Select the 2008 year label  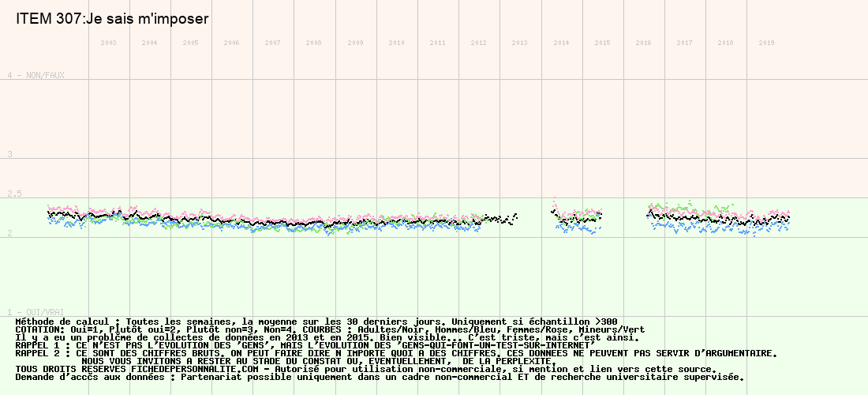314,43
